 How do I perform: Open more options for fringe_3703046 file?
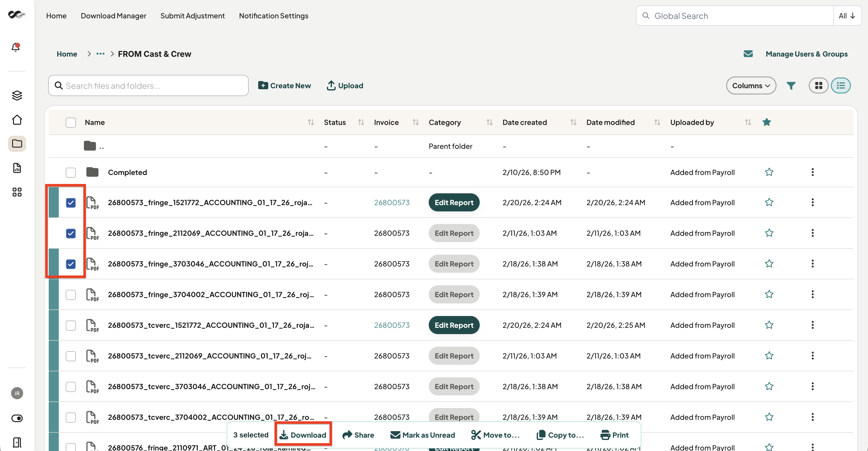click(x=812, y=264)
